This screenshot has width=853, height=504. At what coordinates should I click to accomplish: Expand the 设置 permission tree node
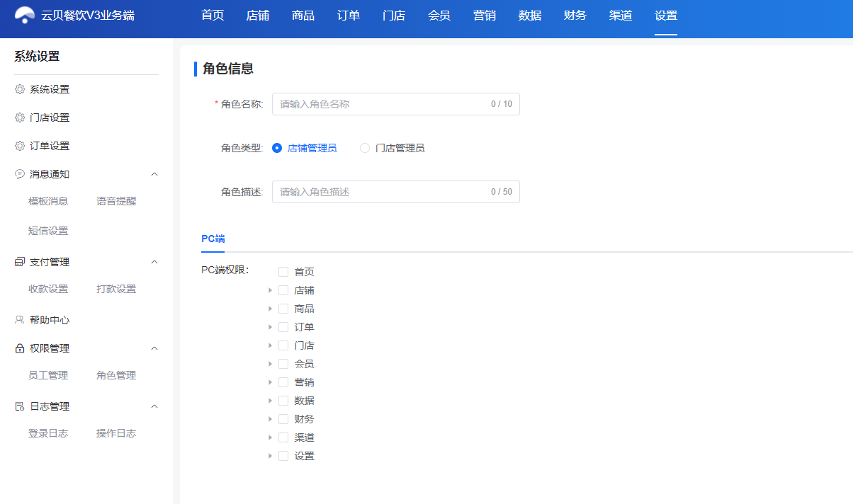click(x=270, y=456)
